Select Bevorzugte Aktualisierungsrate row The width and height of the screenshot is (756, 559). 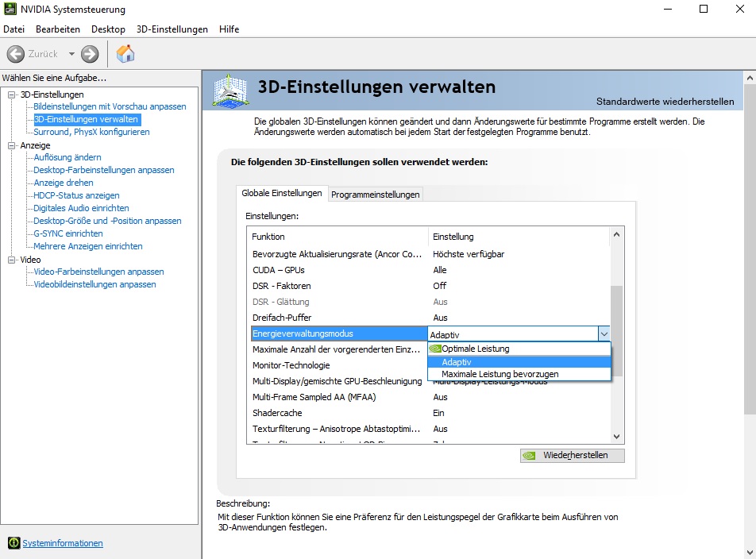[x=430, y=254]
